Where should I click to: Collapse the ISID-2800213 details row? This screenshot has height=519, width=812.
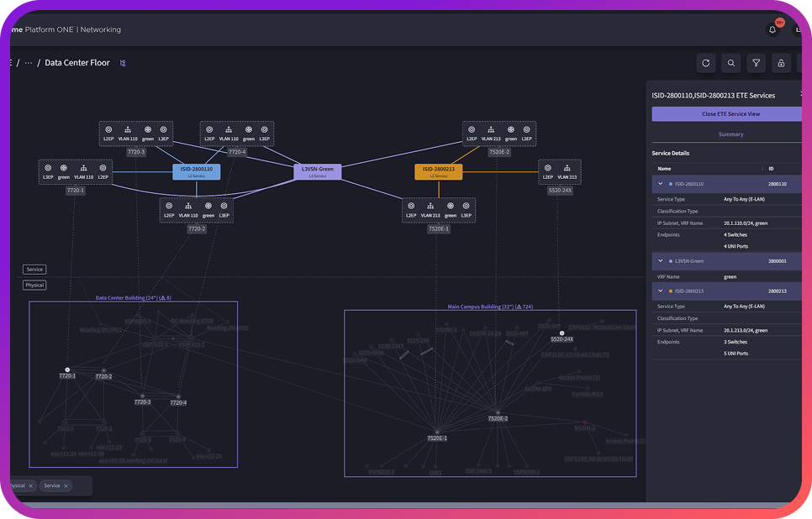[x=661, y=291]
